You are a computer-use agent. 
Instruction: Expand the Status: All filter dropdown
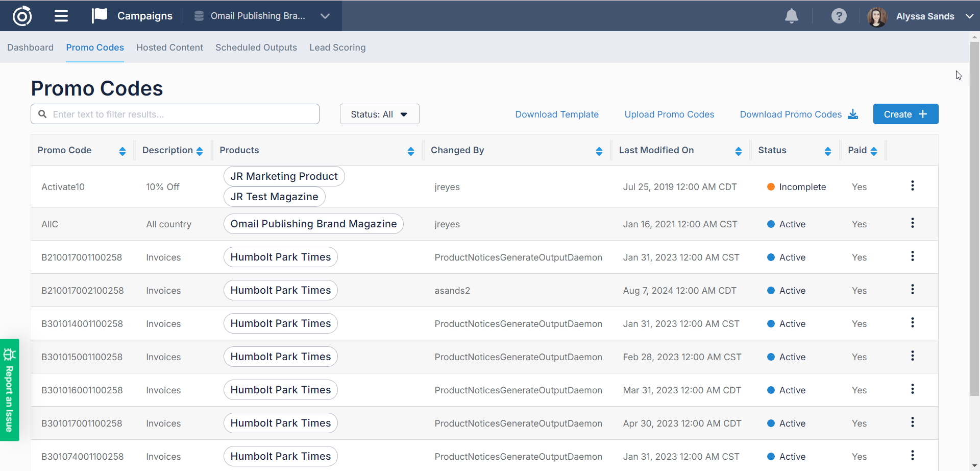point(379,114)
